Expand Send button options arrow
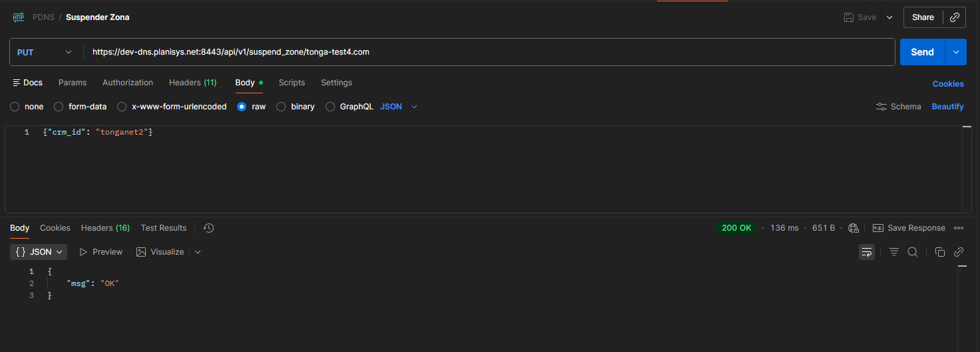Viewport: 980px width, 352px height. [956, 52]
